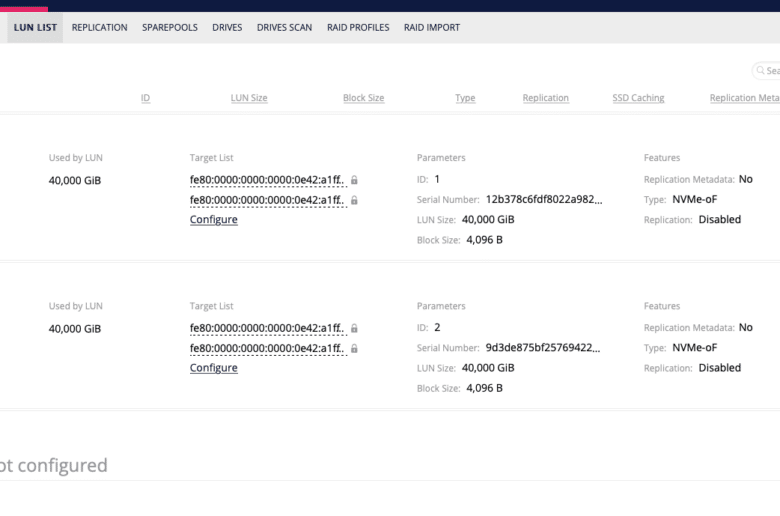
Task: Sort by Replication column header
Action: coord(545,98)
